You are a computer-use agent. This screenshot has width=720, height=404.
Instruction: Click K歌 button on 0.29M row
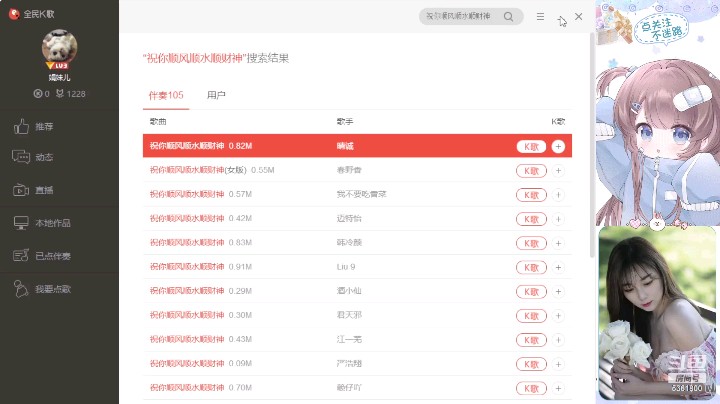531,292
